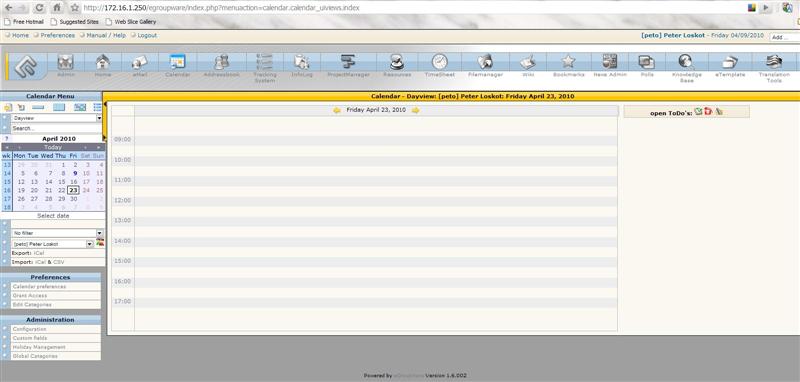Screen dimensions: 800x382
Task: Open Edit Categories link
Action: click(32, 305)
